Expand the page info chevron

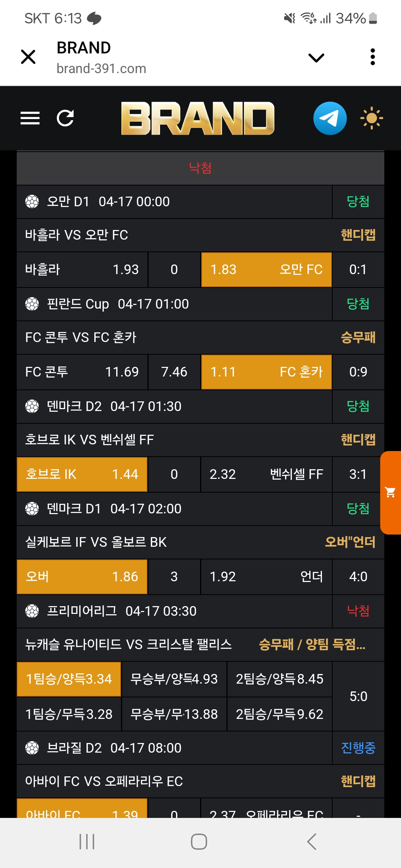coord(316,57)
